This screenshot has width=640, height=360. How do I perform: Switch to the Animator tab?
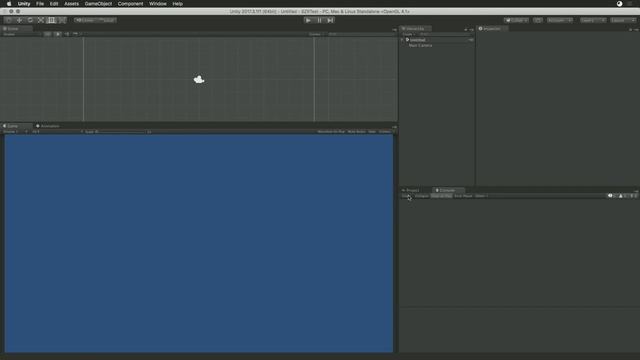point(49,126)
